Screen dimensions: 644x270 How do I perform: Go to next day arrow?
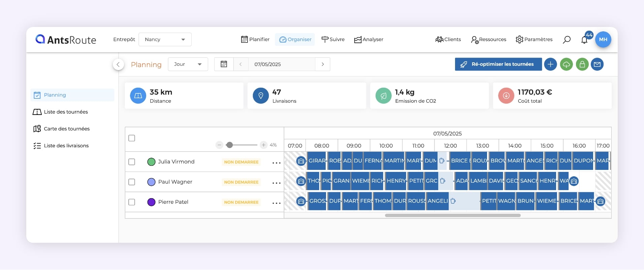323,64
